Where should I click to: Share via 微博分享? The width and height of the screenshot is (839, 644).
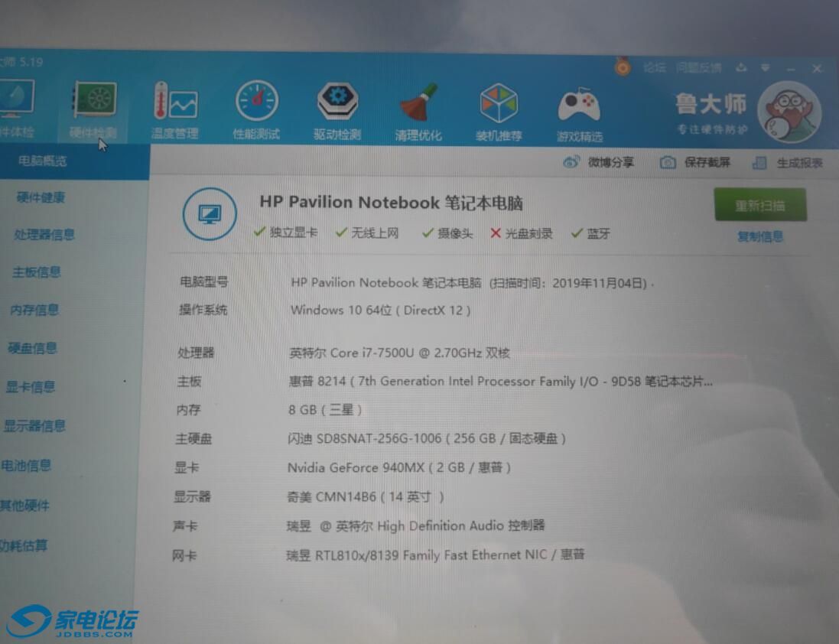tap(610, 162)
